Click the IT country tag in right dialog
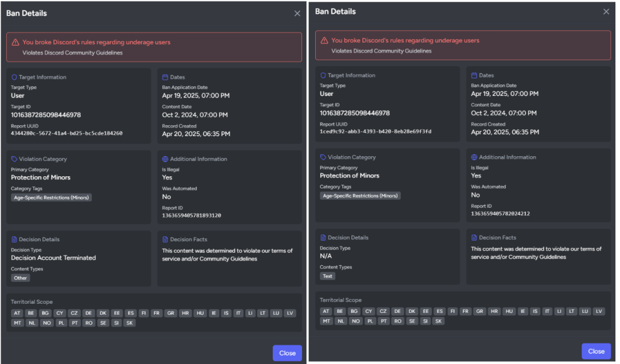Viewport: 620px width, 364px height. point(547,311)
